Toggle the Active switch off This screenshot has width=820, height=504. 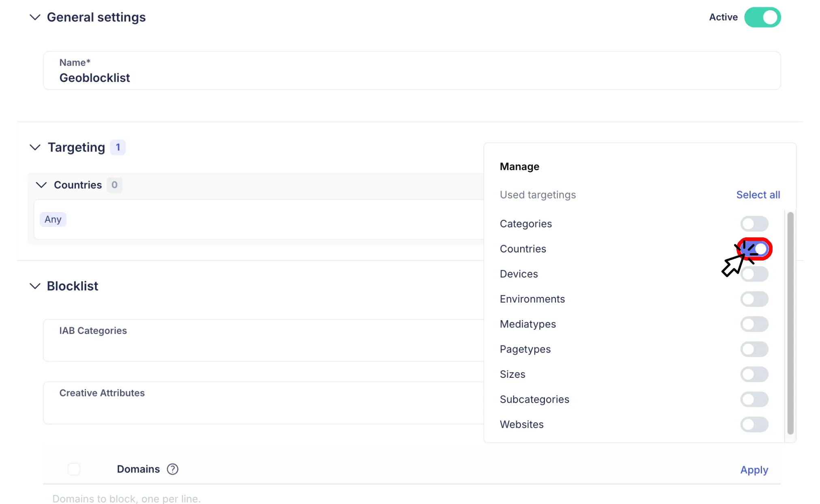(762, 17)
